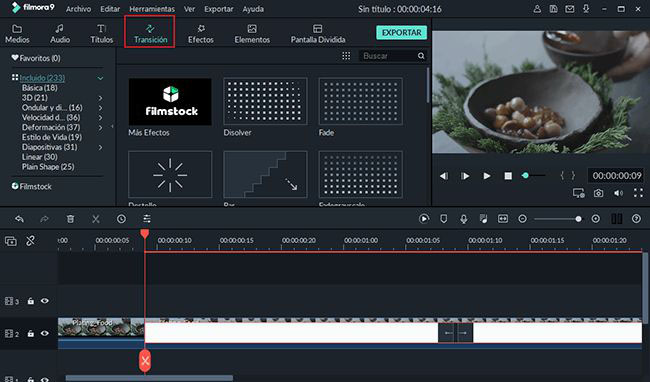
Task: Expand the 3D (21) category arrow
Action: pyautogui.click(x=100, y=98)
